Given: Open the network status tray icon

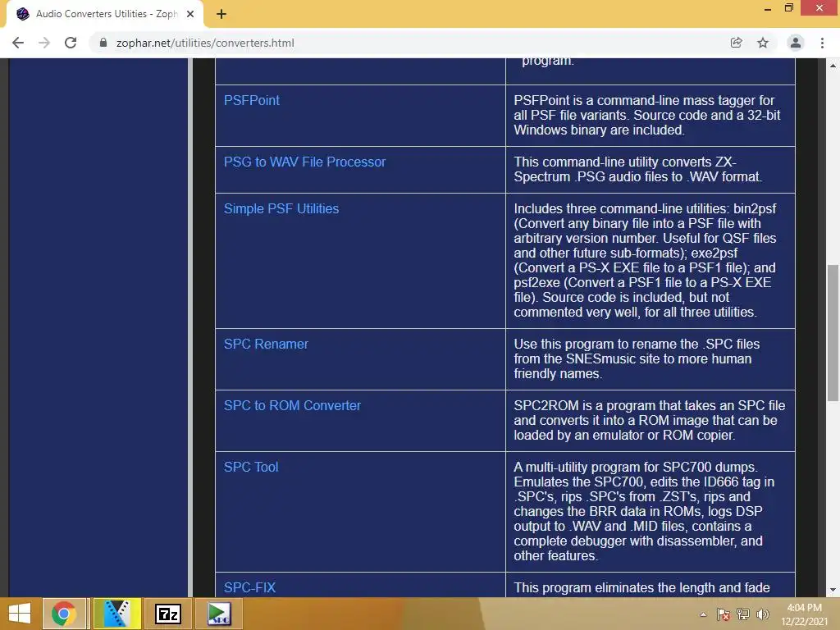Looking at the screenshot, I should click(743, 614).
